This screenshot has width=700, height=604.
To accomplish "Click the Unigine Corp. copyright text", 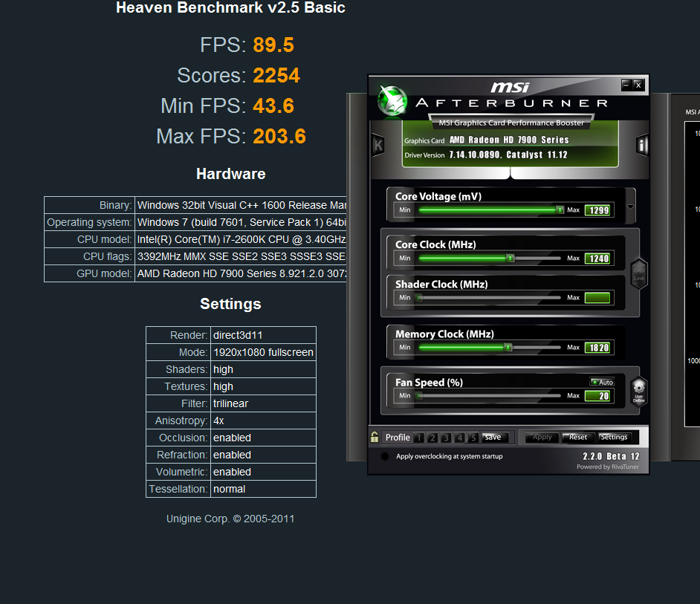I will 230,519.
